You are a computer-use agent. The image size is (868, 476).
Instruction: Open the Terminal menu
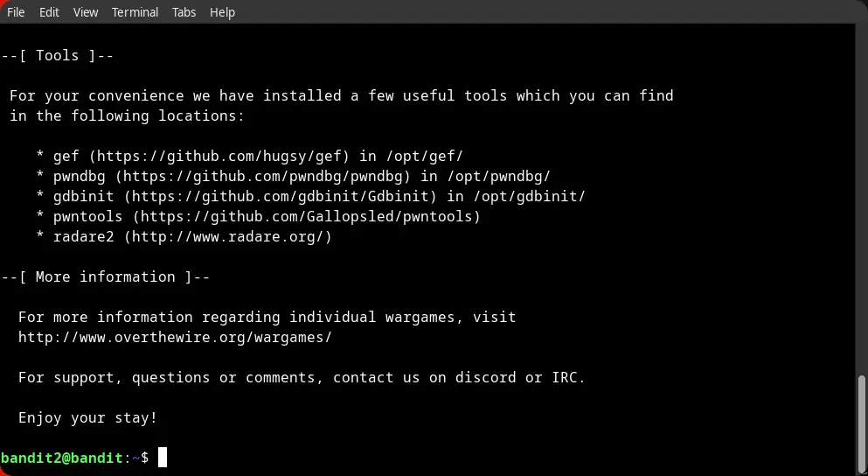135,12
